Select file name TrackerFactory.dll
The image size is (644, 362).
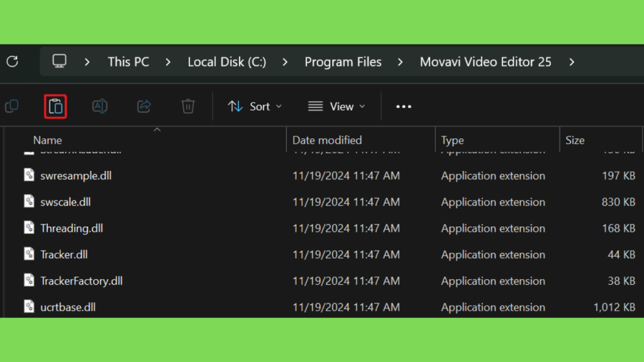tap(81, 281)
